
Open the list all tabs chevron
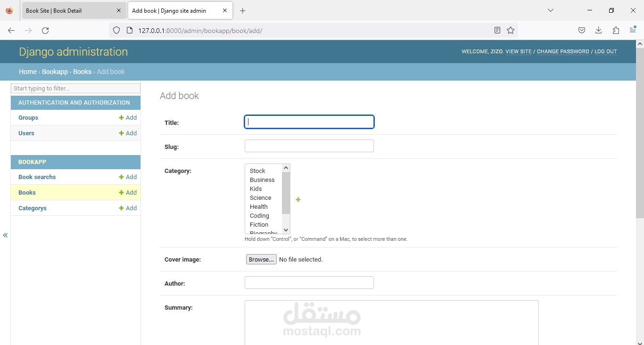pos(551,10)
